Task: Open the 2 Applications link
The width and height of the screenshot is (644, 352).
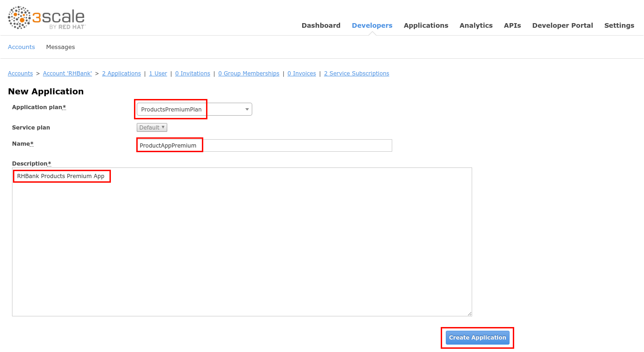Action: [121, 74]
